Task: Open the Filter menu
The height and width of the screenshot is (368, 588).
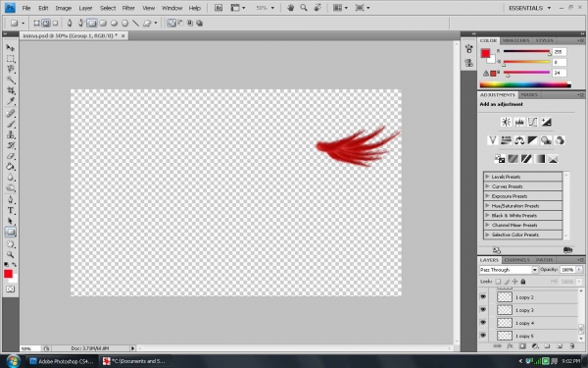Action: click(128, 8)
